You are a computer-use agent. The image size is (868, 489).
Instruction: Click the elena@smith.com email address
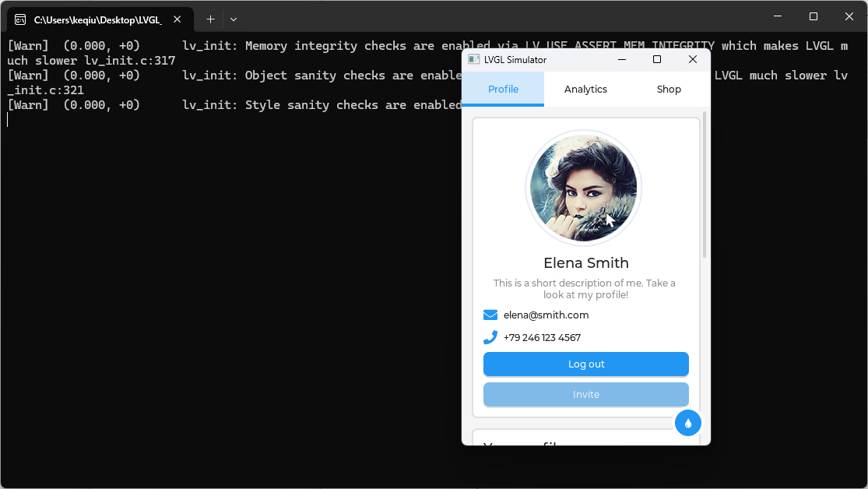546,315
